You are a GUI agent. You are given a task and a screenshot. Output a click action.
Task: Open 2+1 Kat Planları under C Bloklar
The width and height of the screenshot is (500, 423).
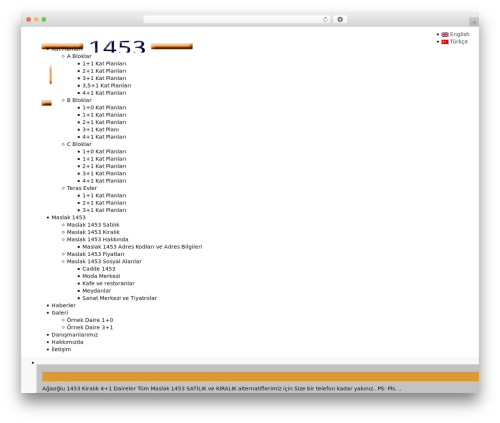[x=104, y=166]
